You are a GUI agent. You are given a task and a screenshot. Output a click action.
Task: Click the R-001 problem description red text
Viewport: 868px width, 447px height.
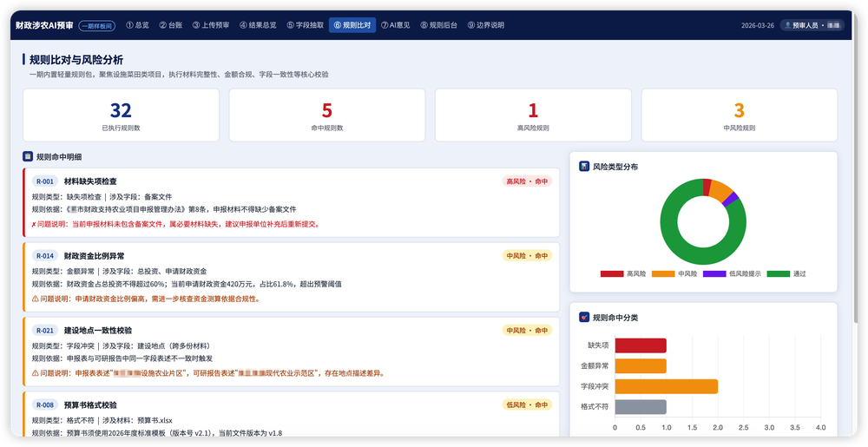point(176,224)
